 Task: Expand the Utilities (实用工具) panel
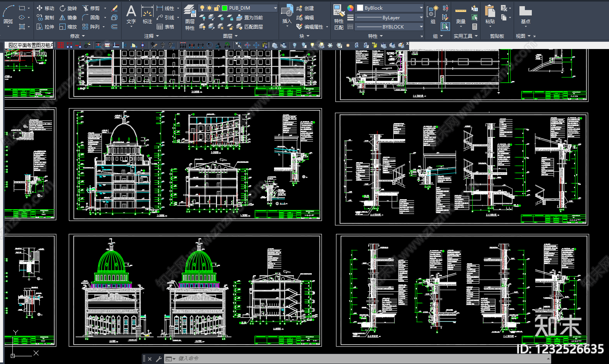[465, 36]
